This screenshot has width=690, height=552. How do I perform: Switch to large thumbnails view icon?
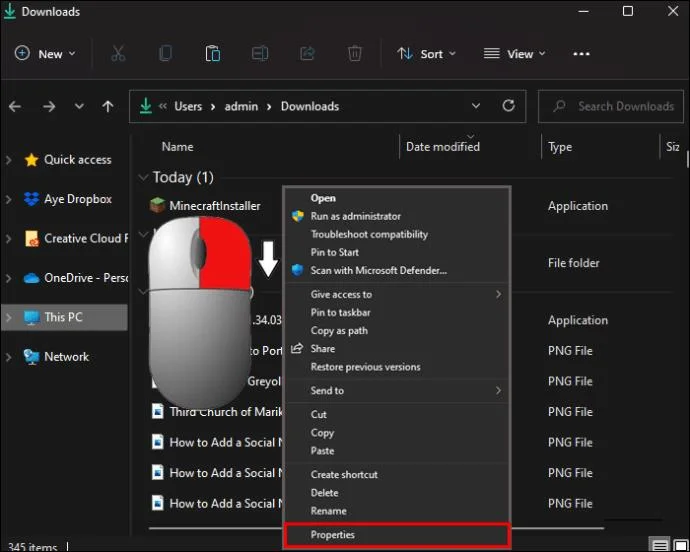click(x=681, y=545)
